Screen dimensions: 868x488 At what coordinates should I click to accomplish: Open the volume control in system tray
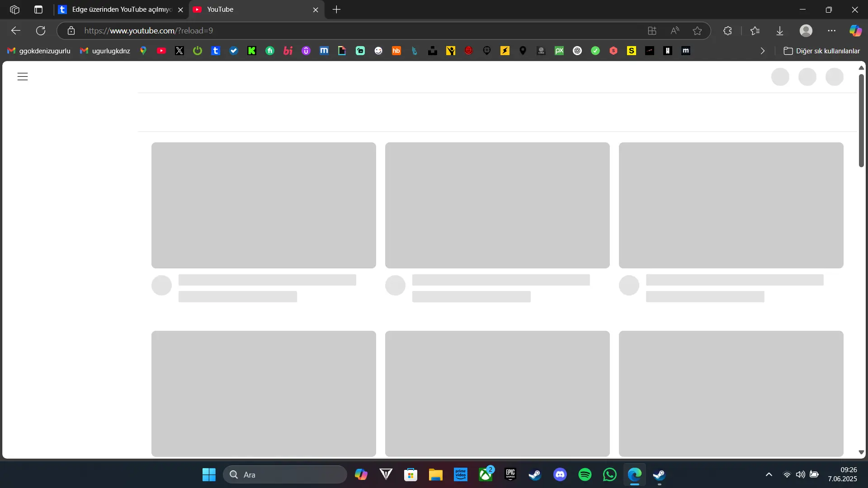click(801, 474)
